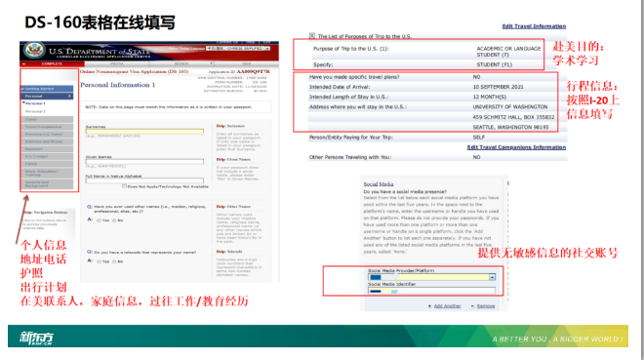
Task: Collapse the List of Purposes of Trip icon
Action: (x=311, y=36)
